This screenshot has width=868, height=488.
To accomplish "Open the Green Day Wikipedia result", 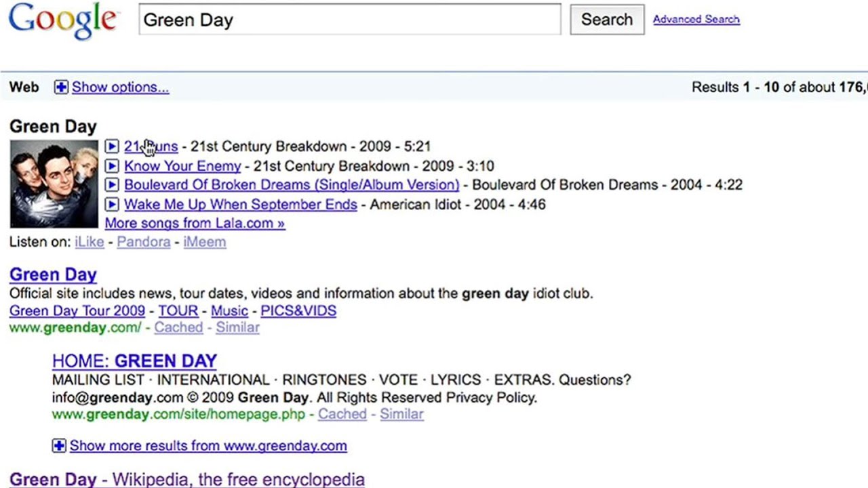I will click(187, 479).
